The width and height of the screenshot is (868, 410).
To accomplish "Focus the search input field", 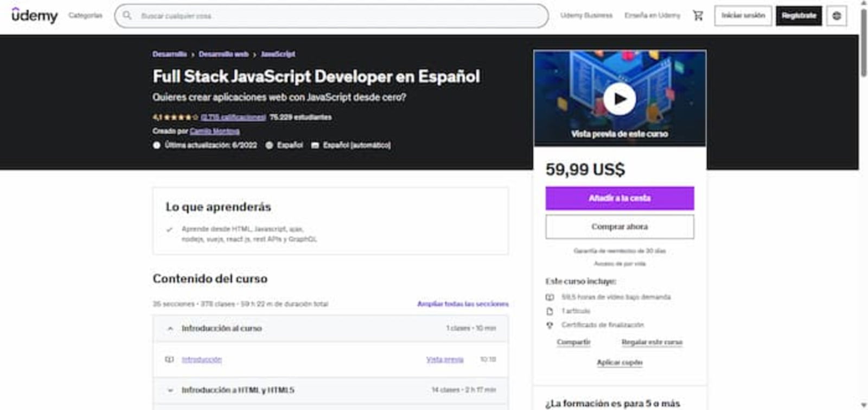I will coord(331,16).
